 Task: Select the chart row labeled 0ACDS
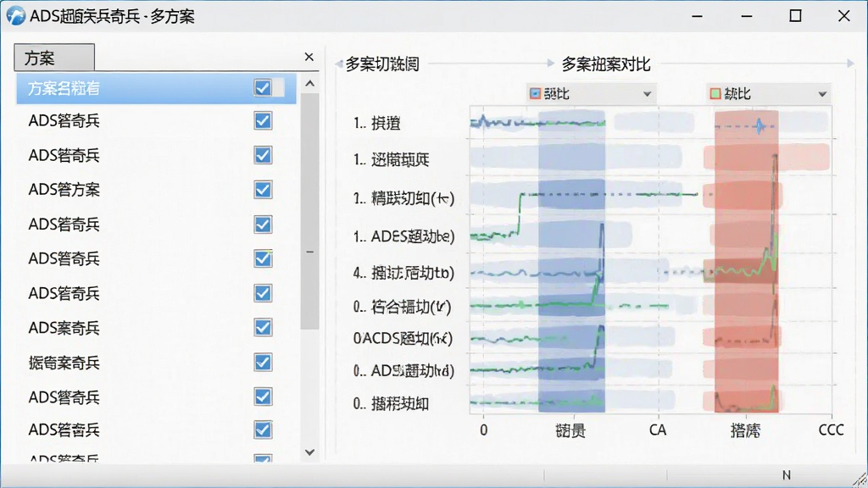403,338
